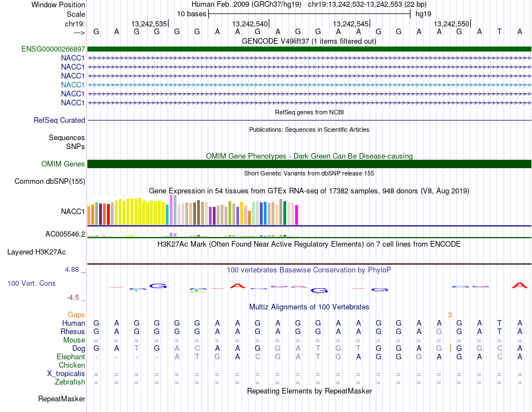Click the orange 3 in Gaps row
The image size is (532, 412).
[450, 315]
